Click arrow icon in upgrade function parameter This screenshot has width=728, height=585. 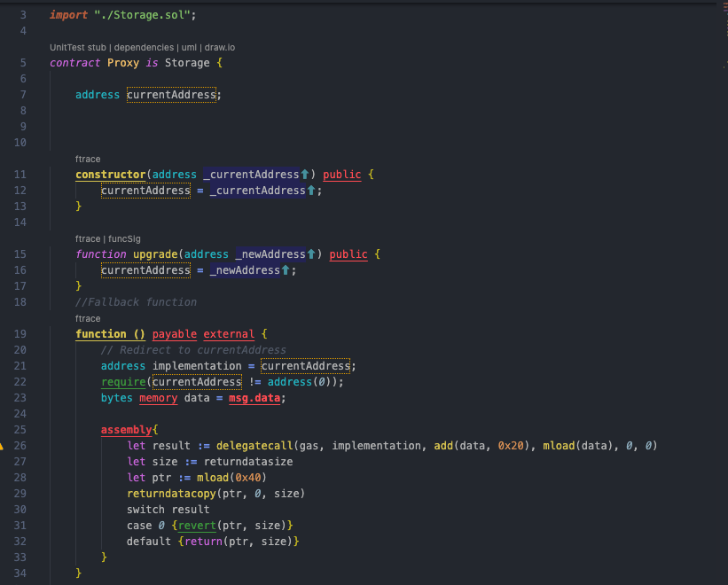click(311, 254)
